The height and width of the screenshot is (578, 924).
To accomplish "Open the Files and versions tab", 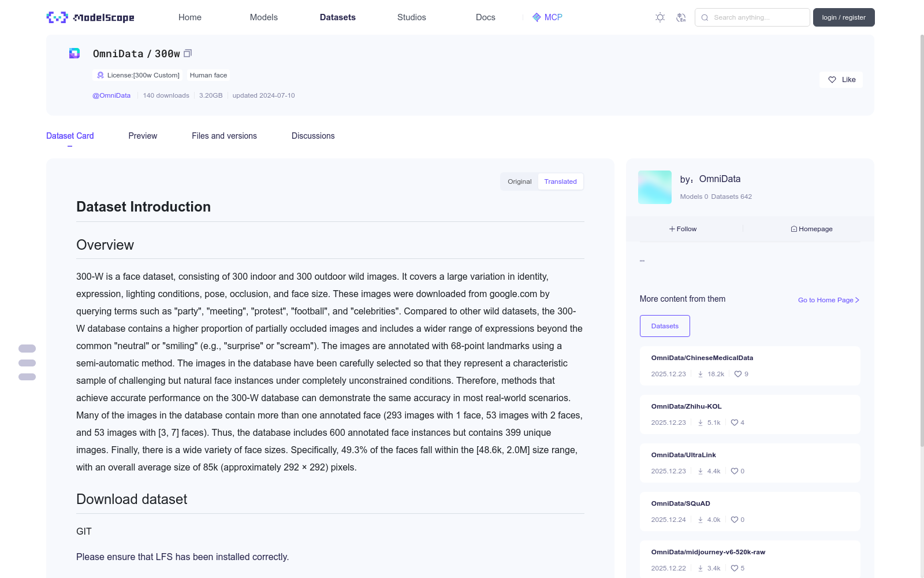I will [x=224, y=136].
